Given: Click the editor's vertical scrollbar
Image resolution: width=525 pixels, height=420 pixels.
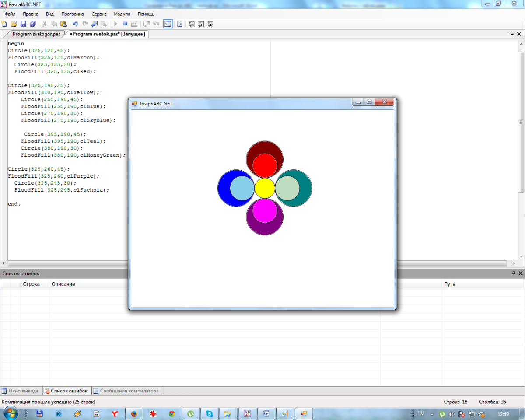Looking at the screenshot, I should pyautogui.click(x=521, y=122).
